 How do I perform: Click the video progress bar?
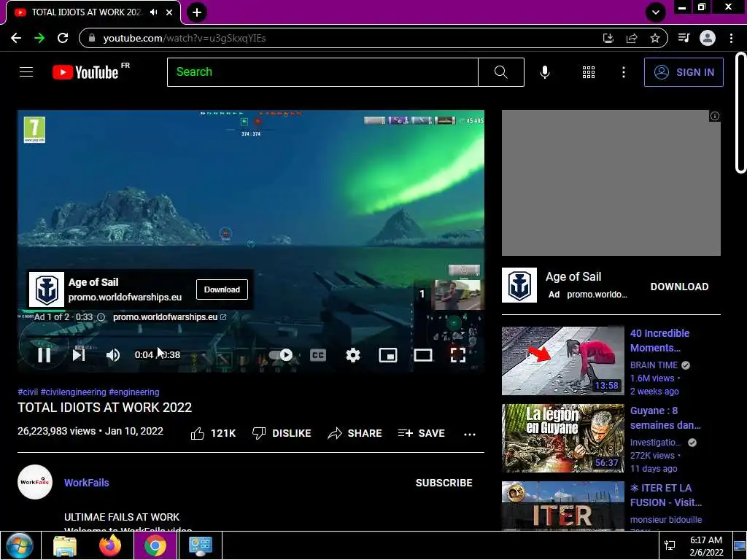[x=251, y=337]
